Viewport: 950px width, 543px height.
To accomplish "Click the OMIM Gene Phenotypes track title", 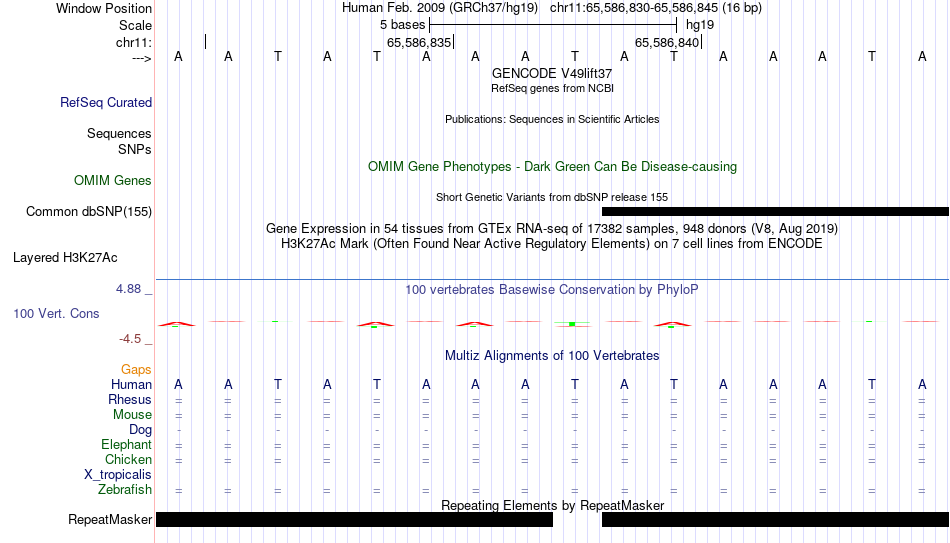I will (x=552, y=167).
